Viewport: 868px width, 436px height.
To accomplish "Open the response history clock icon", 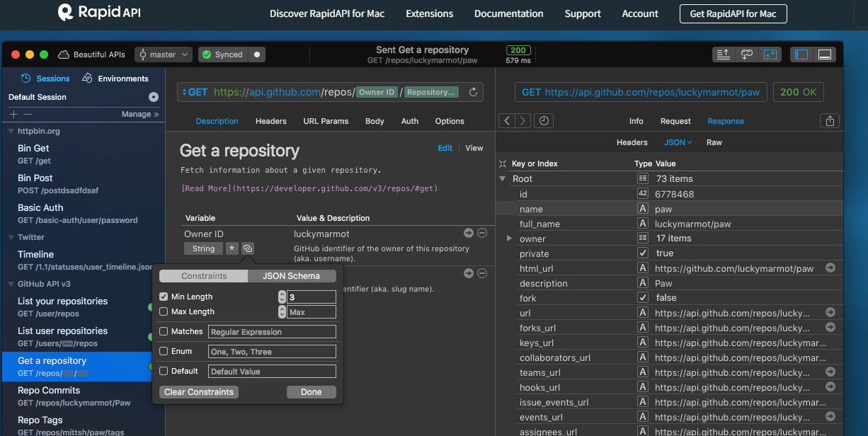I will (543, 121).
